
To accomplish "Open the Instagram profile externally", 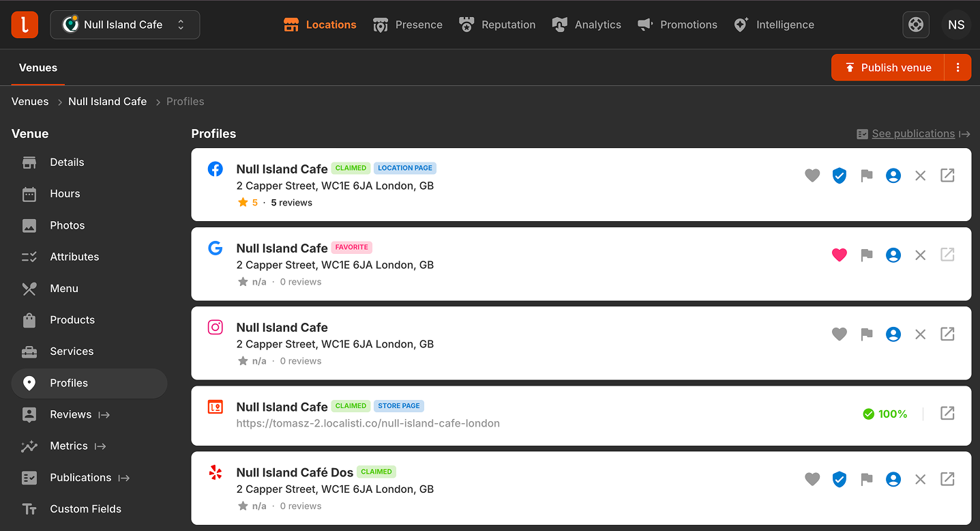I will point(947,334).
